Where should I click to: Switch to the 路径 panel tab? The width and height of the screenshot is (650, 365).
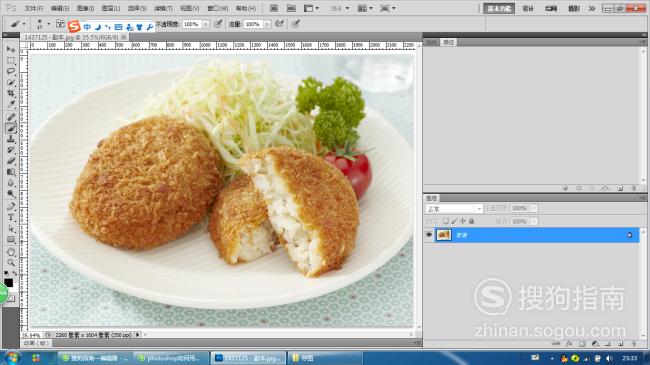tap(449, 42)
